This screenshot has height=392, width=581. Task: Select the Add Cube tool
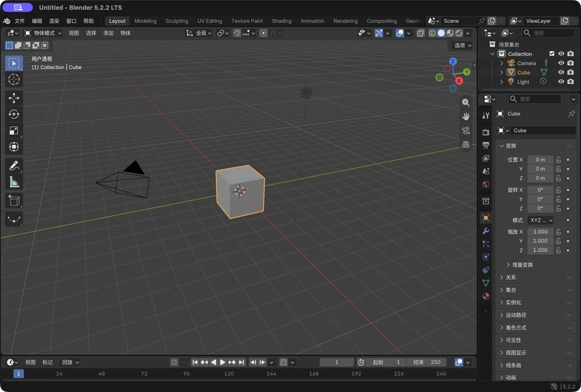click(14, 200)
